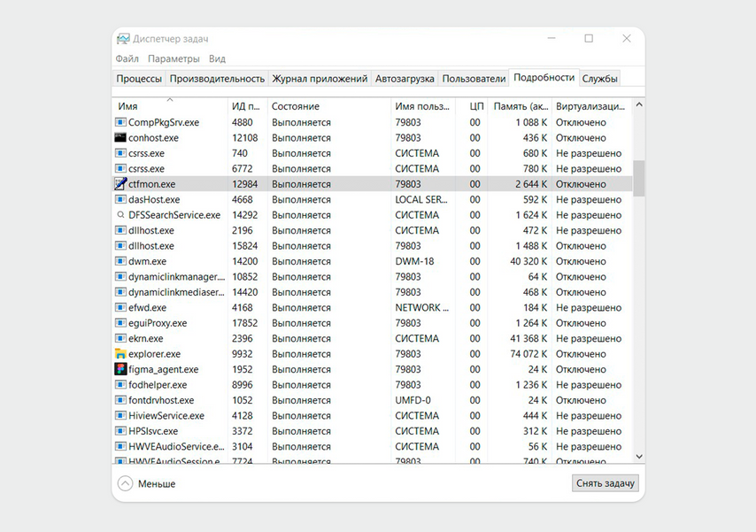Click the scrollbar up arrow
Screen dimensions: 756x532
pos(639,104)
